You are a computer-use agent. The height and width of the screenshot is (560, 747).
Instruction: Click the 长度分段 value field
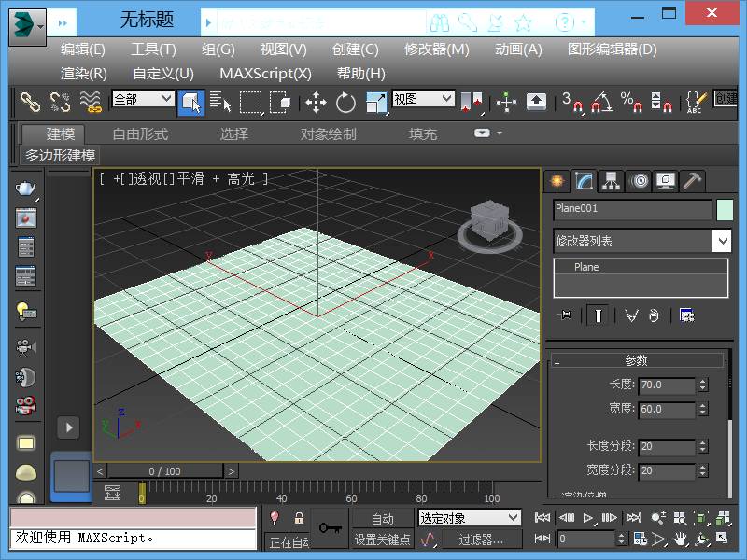[x=667, y=446]
